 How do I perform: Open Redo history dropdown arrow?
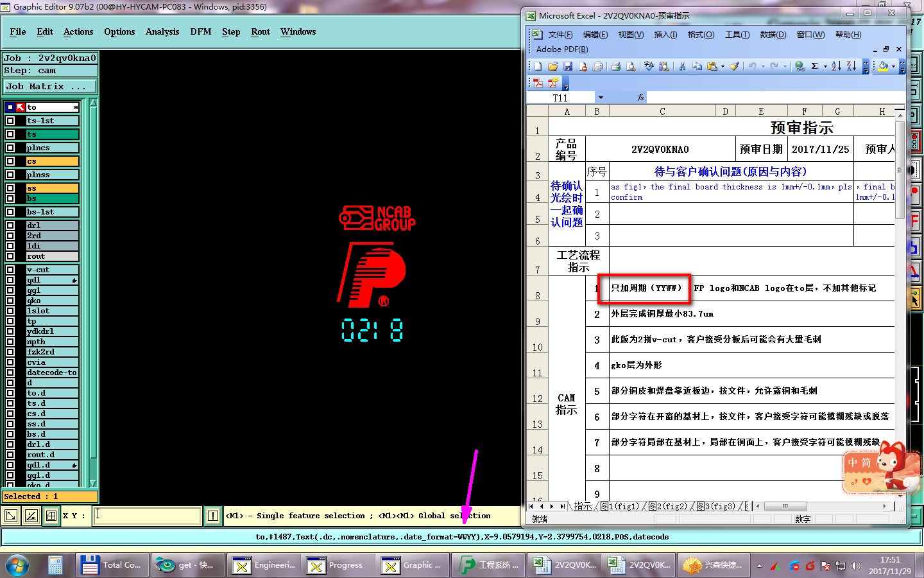[x=785, y=66]
